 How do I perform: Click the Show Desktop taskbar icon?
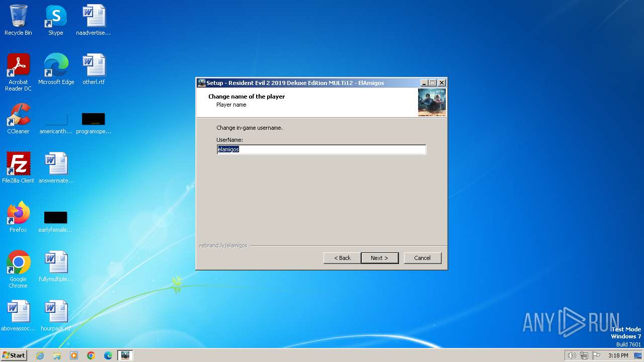click(638, 355)
